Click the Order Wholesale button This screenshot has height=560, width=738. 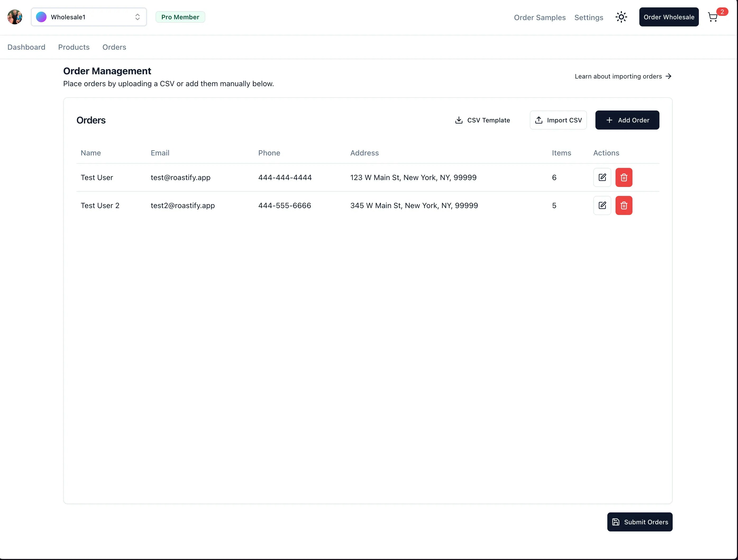coord(669,17)
